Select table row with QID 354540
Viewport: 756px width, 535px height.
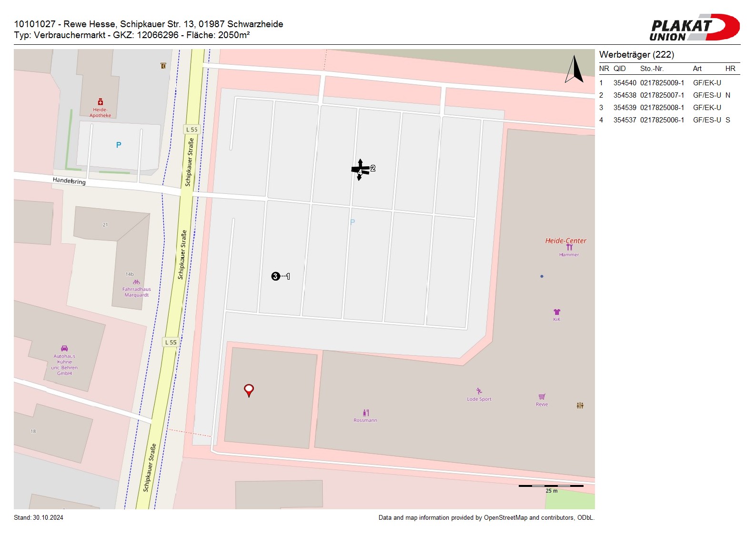[x=669, y=83]
